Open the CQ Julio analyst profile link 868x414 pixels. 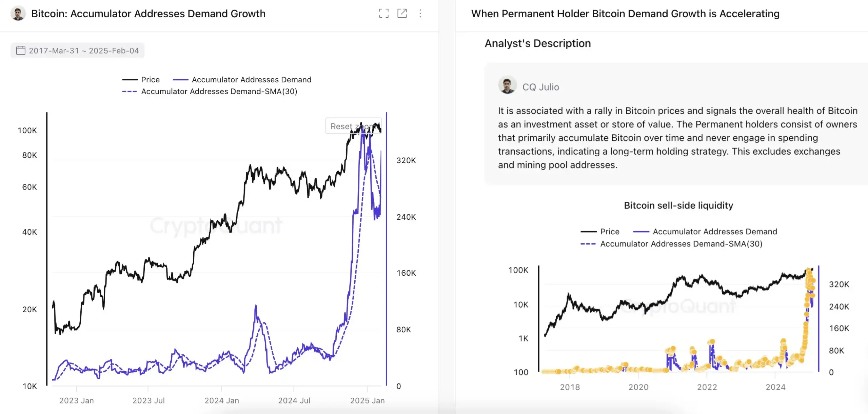pos(540,87)
